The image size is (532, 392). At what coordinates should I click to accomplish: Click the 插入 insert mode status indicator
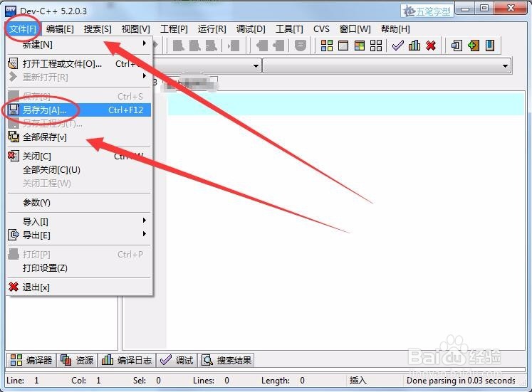(358, 381)
